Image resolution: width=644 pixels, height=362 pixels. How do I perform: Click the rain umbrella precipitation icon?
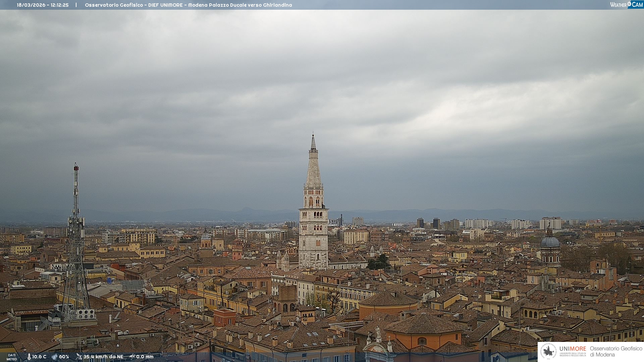(x=132, y=357)
